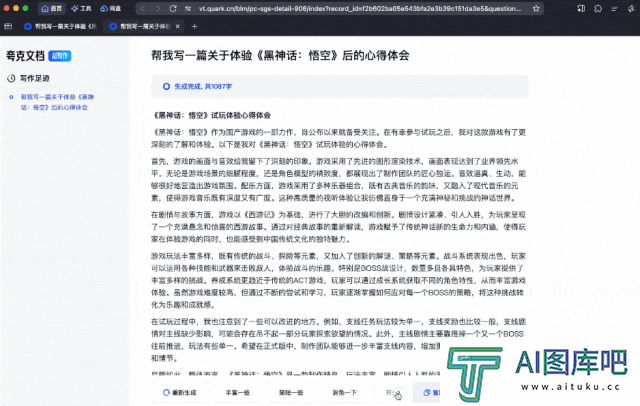Image resolution: width=640 pixels, height=406 pixels.
Task: Go forward with the browser forward arrow
Action: pos(158,8)
